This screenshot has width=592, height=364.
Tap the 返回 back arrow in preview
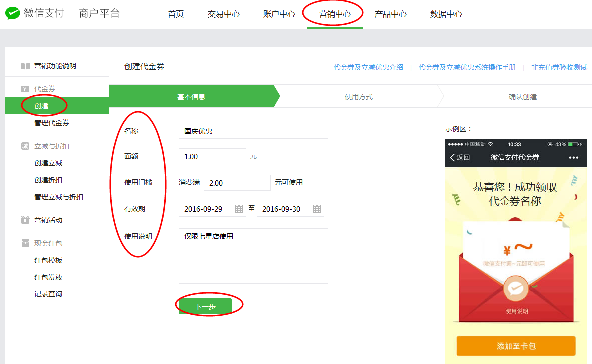coord(460,157)
